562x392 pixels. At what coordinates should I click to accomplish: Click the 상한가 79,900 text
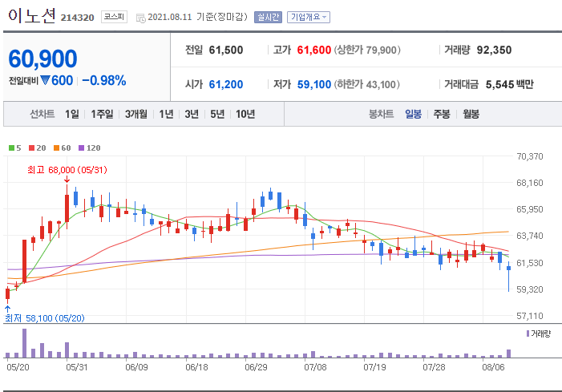coord(367,51)
